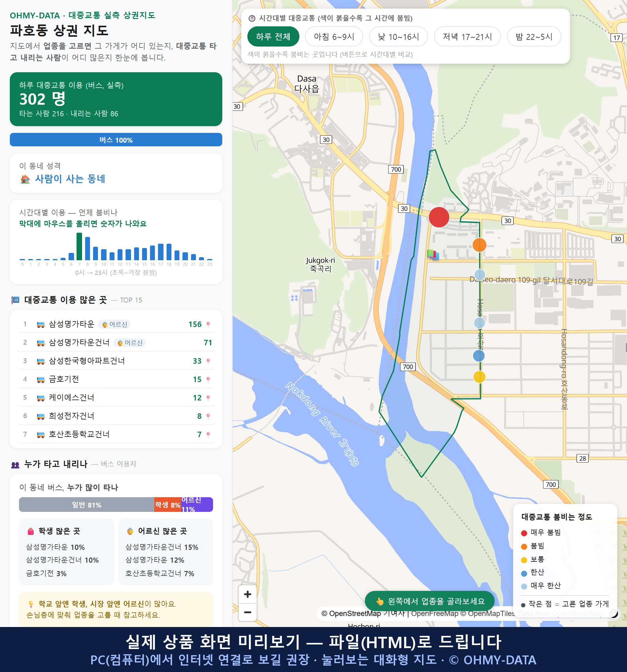Click bus icon of 삼성명가타운건너 row
Screen dimensions: 627x672
click(40, 343)
